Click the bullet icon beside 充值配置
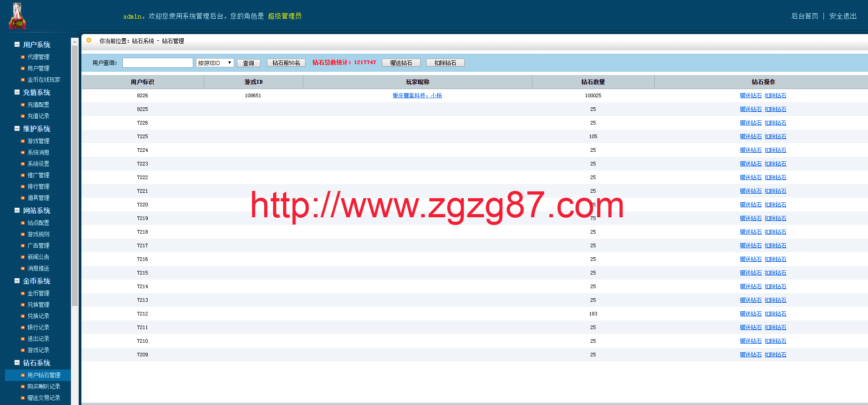 [x=23, y=105]
